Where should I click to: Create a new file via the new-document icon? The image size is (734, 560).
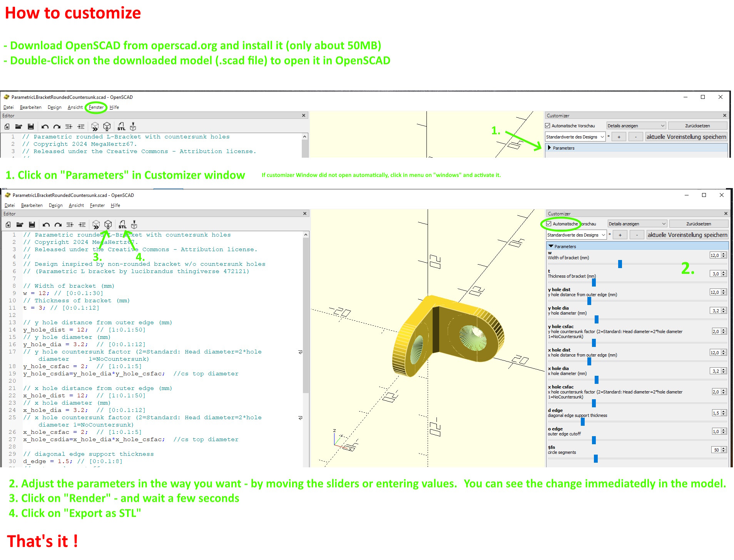click(x=8, y=224)
